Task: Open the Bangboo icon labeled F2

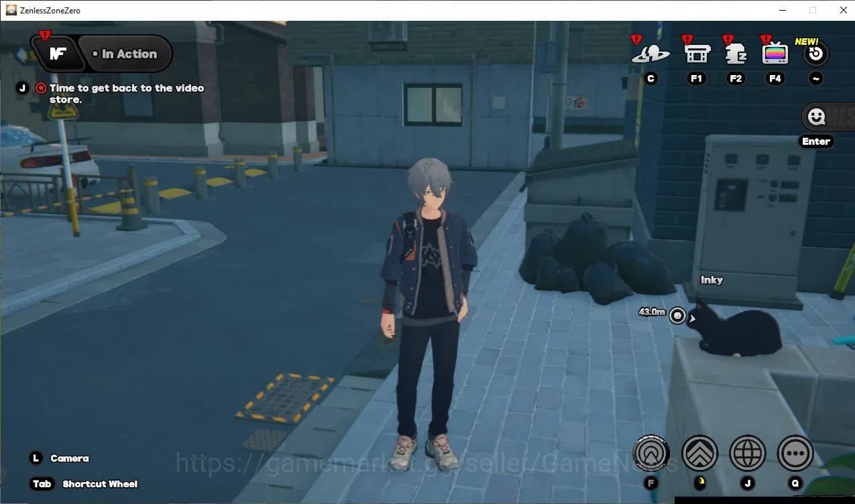Action: [x=736, y=53]
